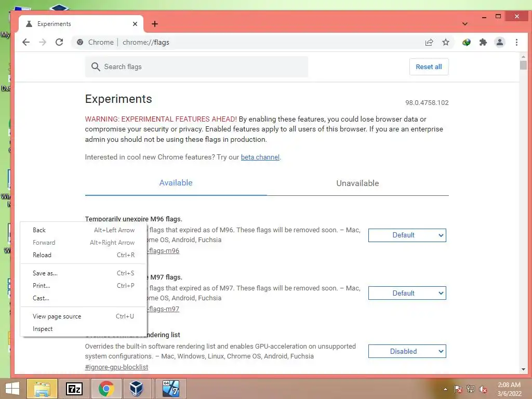The height and width of the screenshot is (399, 532).
Task: Open the tab search chevron
Action: point(465,24)
